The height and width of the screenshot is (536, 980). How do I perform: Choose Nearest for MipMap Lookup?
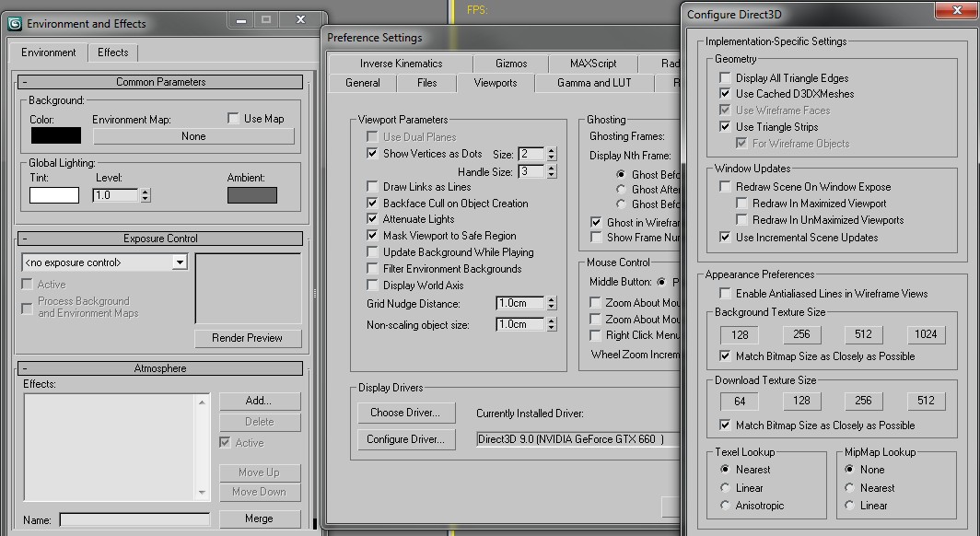[849, 488]
